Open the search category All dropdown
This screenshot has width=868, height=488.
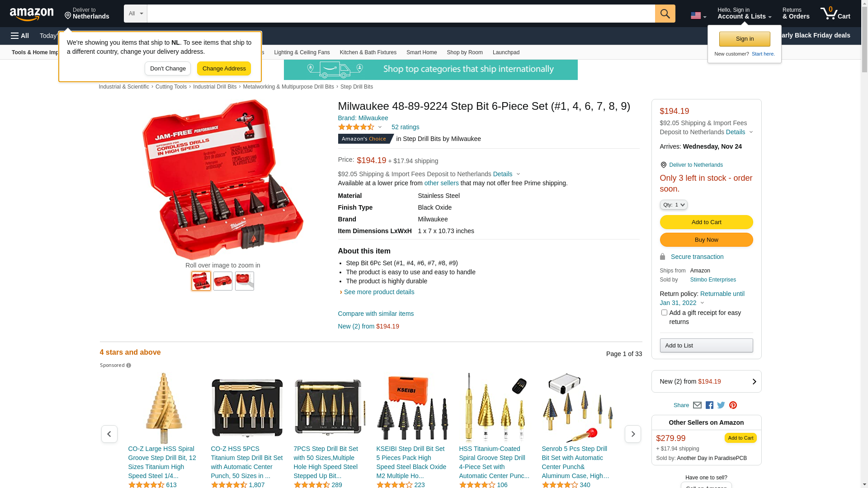point(136,14)
